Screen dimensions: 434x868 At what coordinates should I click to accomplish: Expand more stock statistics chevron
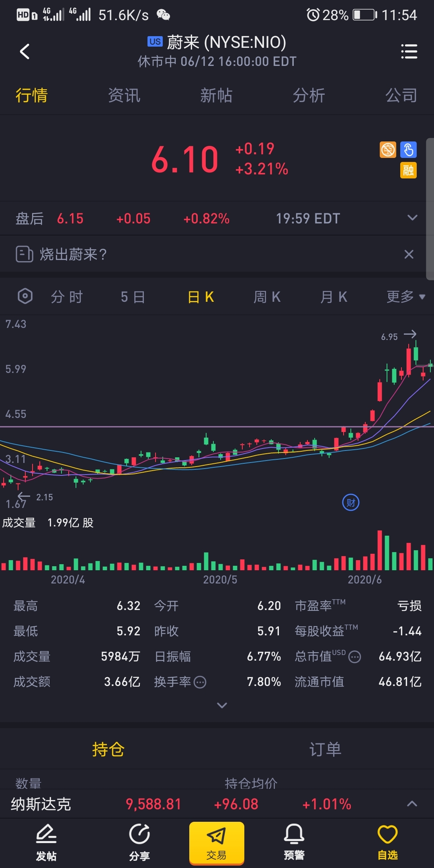(222, 705)
